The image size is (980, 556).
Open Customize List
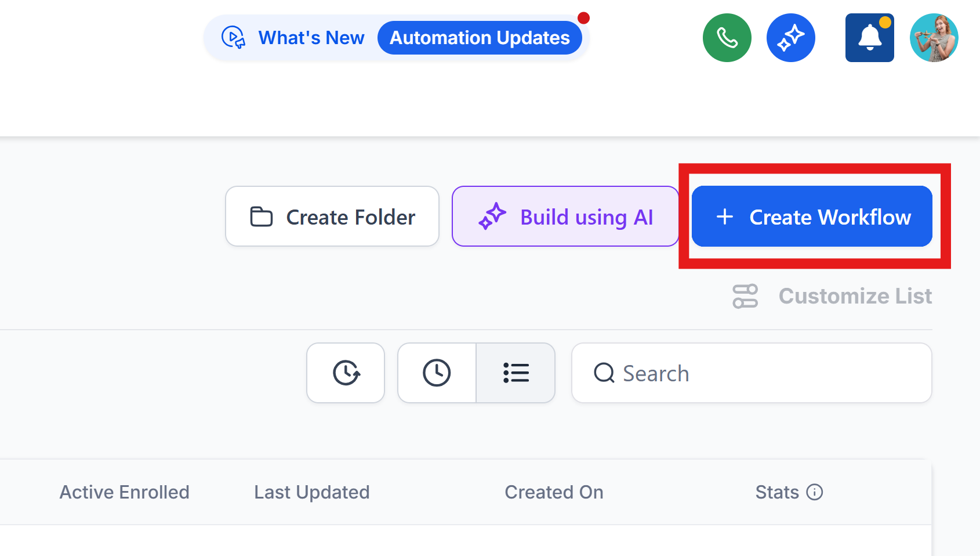(855, 296)
